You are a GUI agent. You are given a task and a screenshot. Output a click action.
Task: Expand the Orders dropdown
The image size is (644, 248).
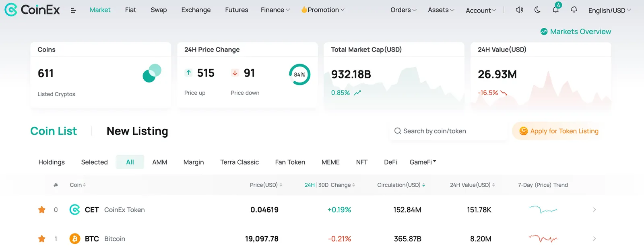pyautogui.click(x=403, y=10)
